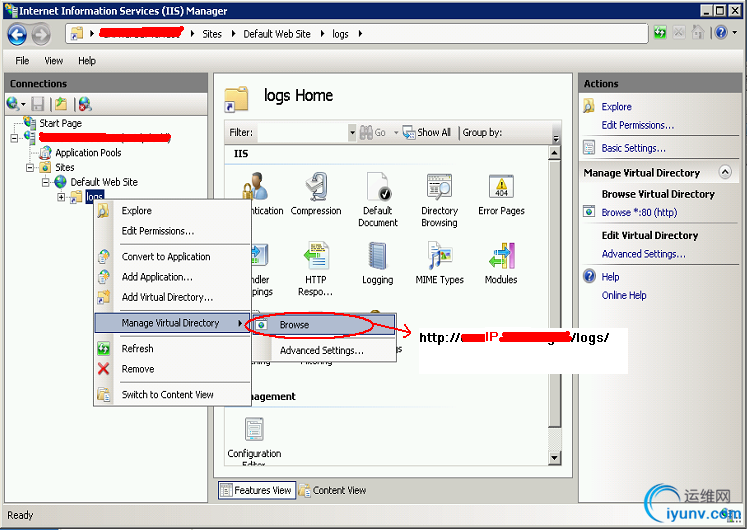Click the Help link in Actions pane
The image size is (747, 530).
coord(610,277)
